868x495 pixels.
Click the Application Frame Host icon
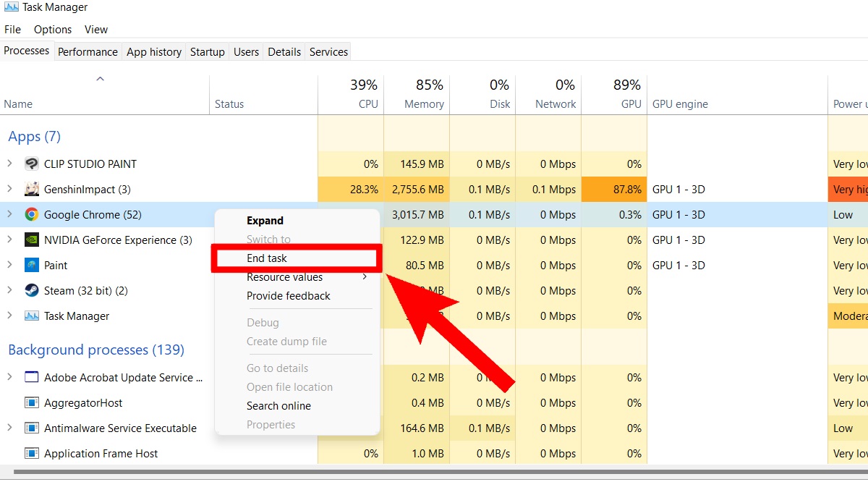click(x=31, y=454)
